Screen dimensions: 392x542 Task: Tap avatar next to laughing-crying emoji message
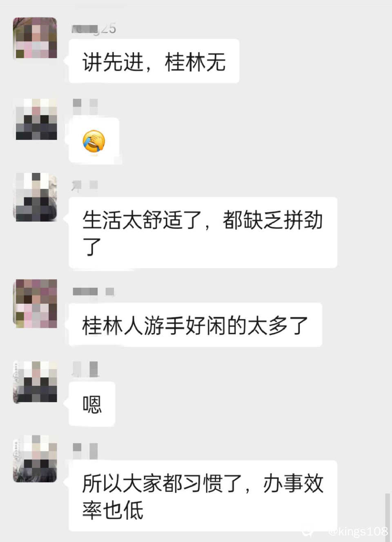tap(36, 119)
